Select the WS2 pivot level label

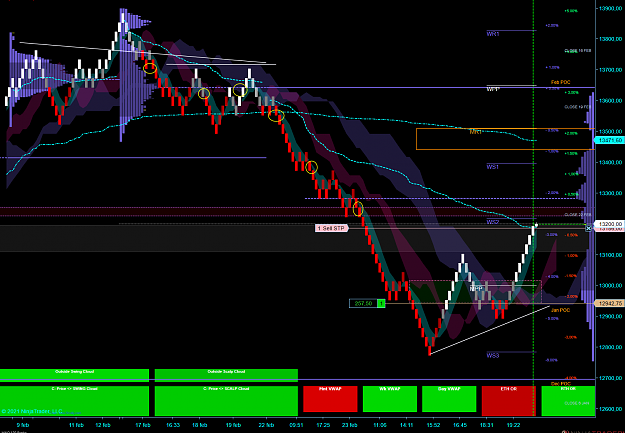tap(493, 222)
